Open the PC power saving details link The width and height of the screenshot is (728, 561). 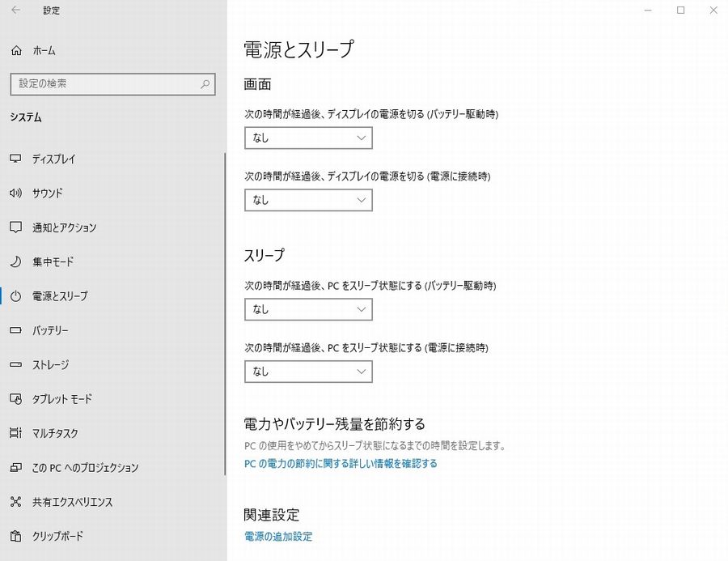point(341,464)
